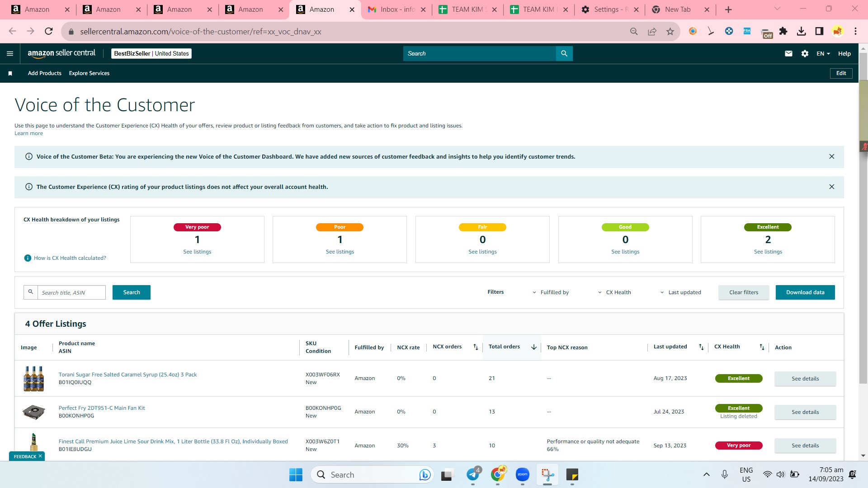Open the Help menu in the header
868x488 pixels.
click(844, 53)
